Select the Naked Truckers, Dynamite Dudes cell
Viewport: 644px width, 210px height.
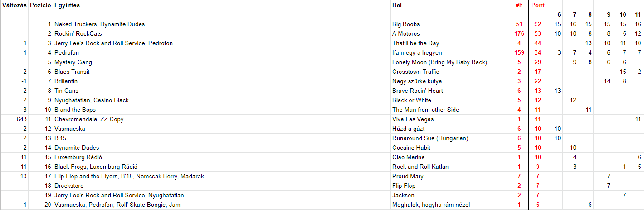(99, 24)
